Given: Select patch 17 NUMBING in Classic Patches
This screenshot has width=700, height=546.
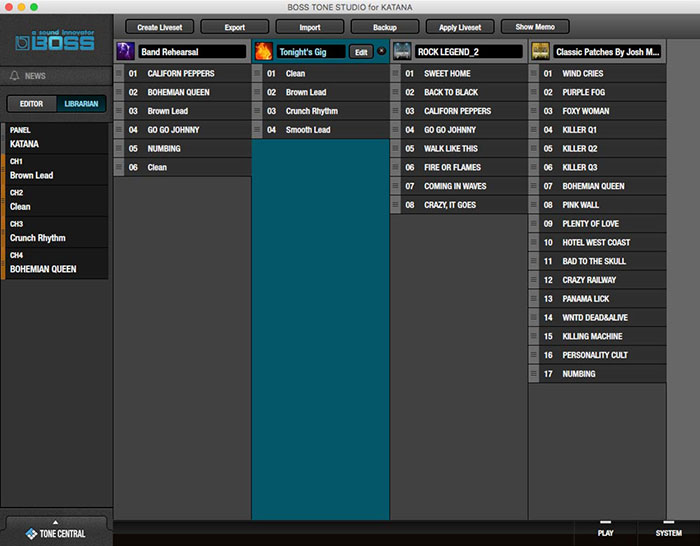Looking at the screenshot, I should (x=597, y=373).
